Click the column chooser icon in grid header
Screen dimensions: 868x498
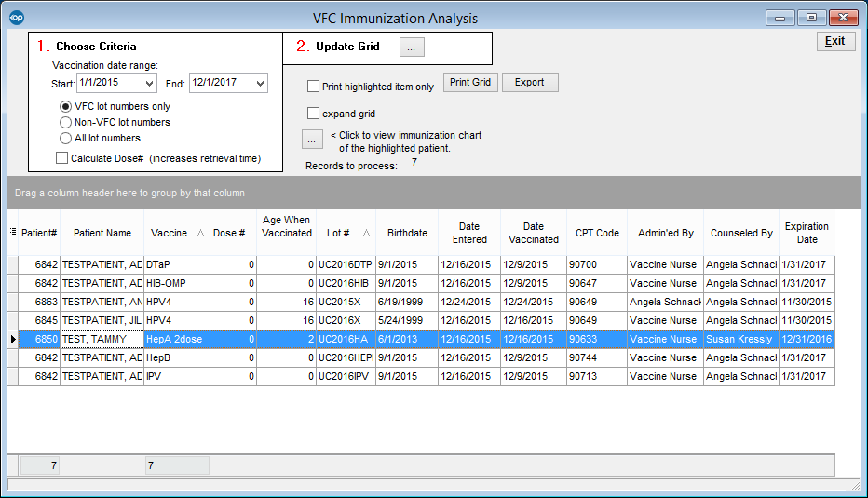(x=12, y=233)
